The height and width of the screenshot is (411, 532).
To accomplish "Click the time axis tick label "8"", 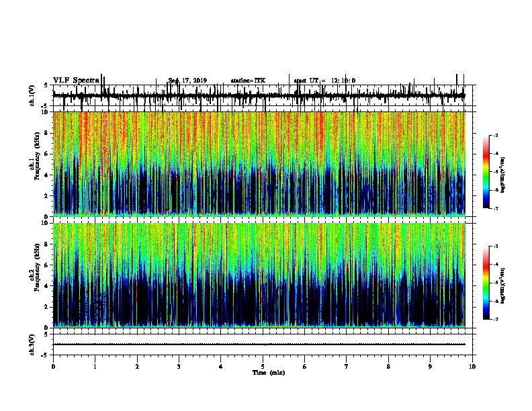I will (388, 367).
